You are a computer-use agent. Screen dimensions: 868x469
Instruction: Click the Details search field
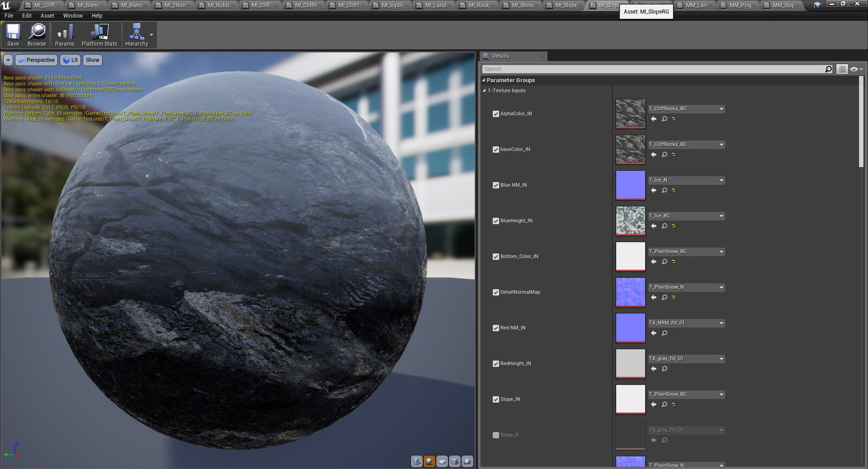[x=653, y=69]
